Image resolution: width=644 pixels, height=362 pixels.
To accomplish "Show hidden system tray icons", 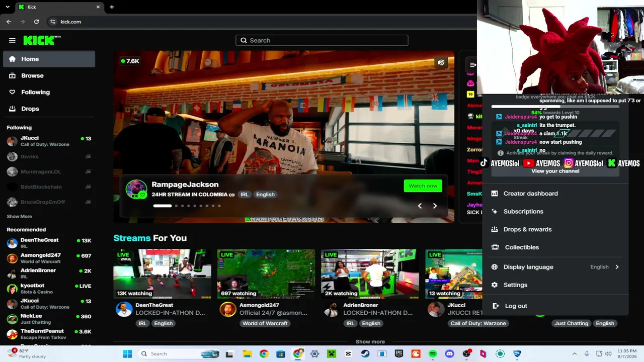I will (575, 354).
